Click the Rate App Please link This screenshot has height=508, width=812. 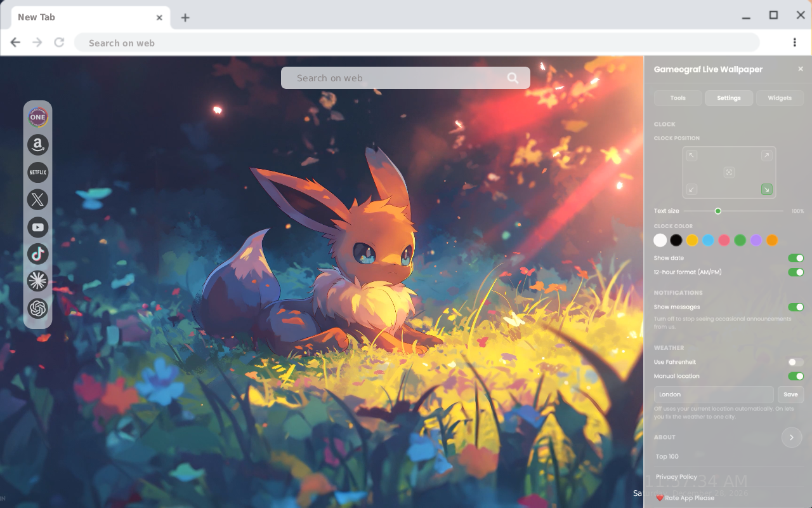click(x=685, y=498)
